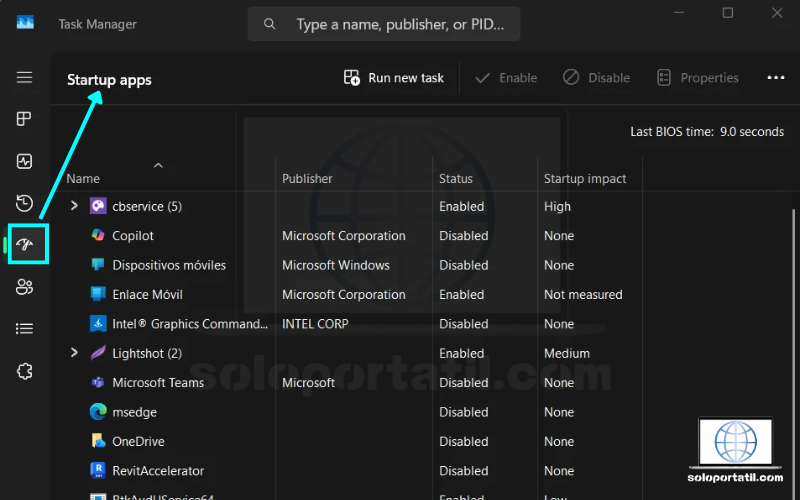The height and width of the screenshot is (500, 800).
Task: Select the Enlace Móvil row name
Action: 147,294
